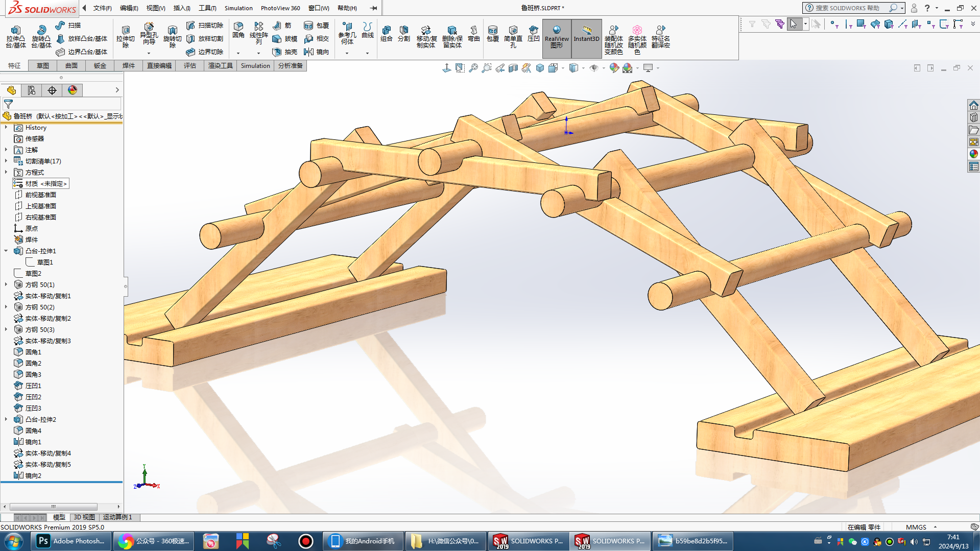Choose the 移动/复制实体 move copy bodies tool

(x=426, y=37)
